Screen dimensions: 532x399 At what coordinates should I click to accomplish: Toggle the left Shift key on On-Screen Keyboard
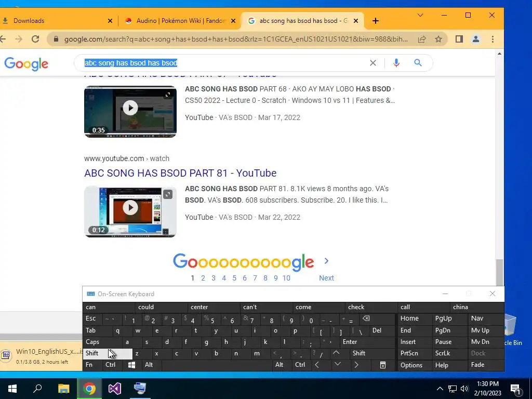pyautogui.click(x=108, y=353)
